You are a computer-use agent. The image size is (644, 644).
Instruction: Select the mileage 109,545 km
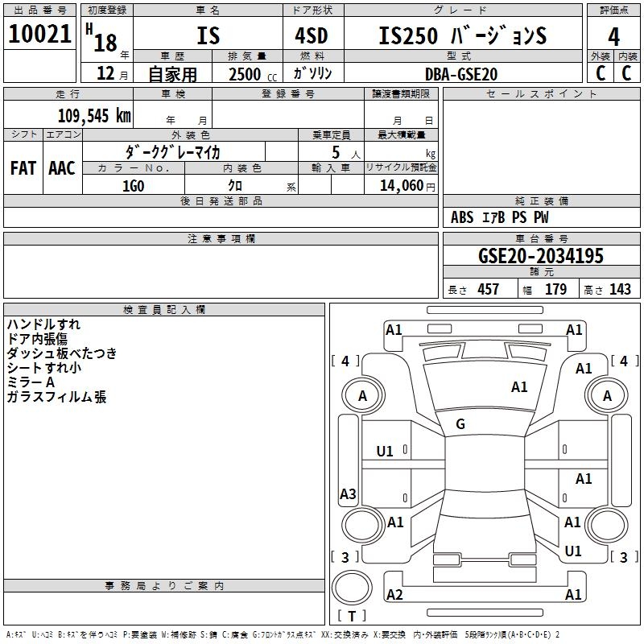94,115
